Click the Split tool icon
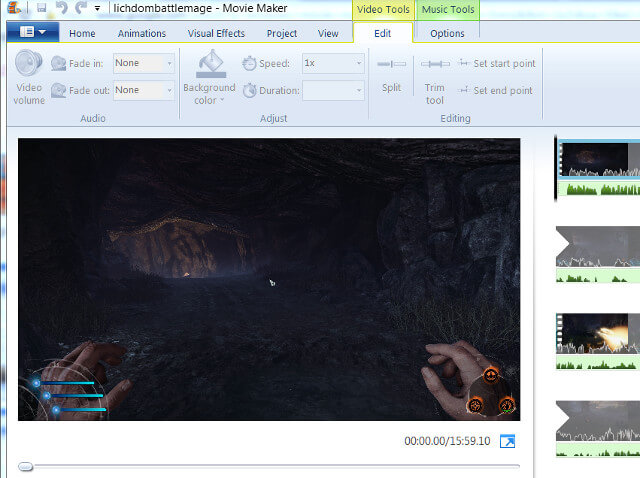Screen dimensions: 640x478 391,64
